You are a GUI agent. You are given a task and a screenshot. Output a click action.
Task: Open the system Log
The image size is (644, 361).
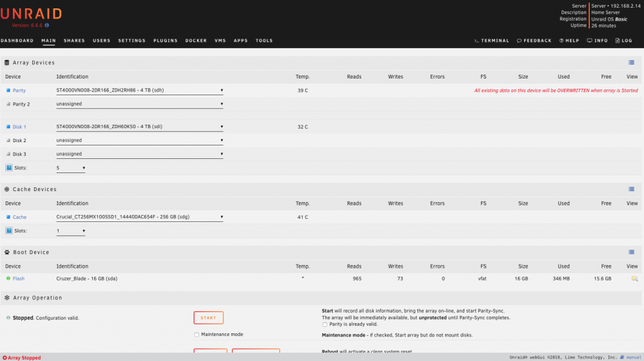623,41
